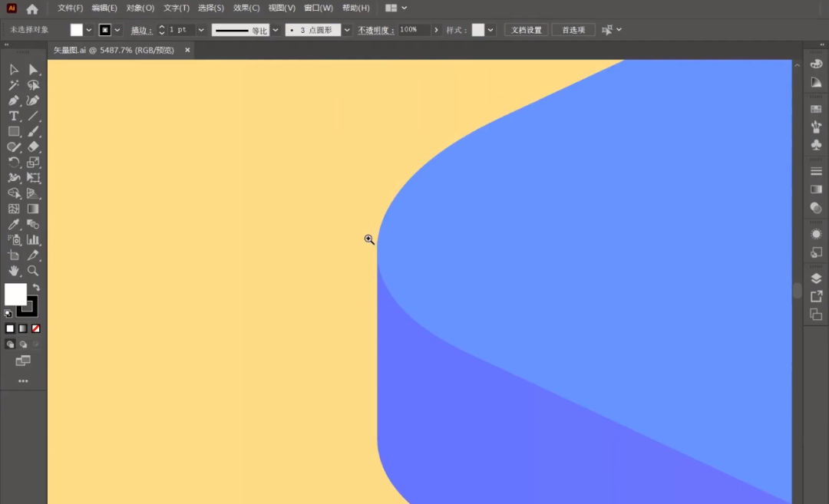
Task: Click the 首选项 button
Action: pyautogui.click(x=573, y=30)
